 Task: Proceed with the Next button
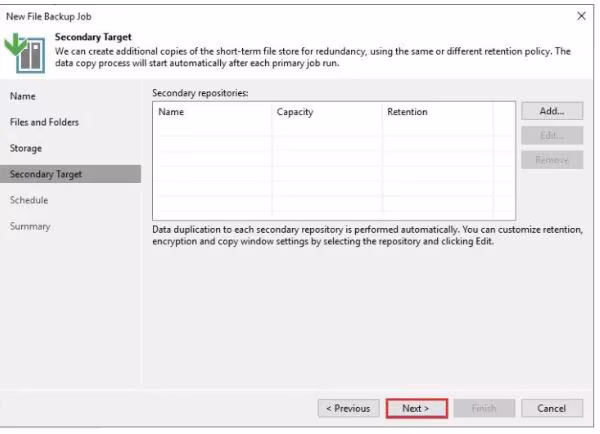coord(417,408)
